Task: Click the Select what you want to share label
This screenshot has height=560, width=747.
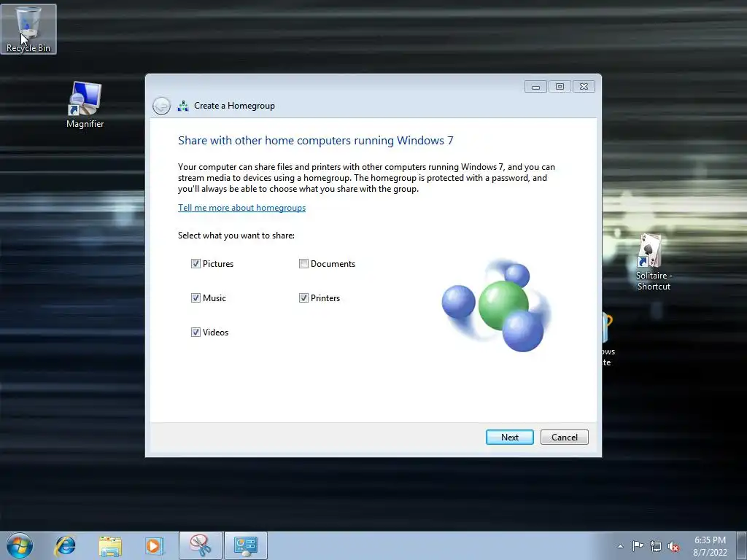Action: tap(236, 236)
